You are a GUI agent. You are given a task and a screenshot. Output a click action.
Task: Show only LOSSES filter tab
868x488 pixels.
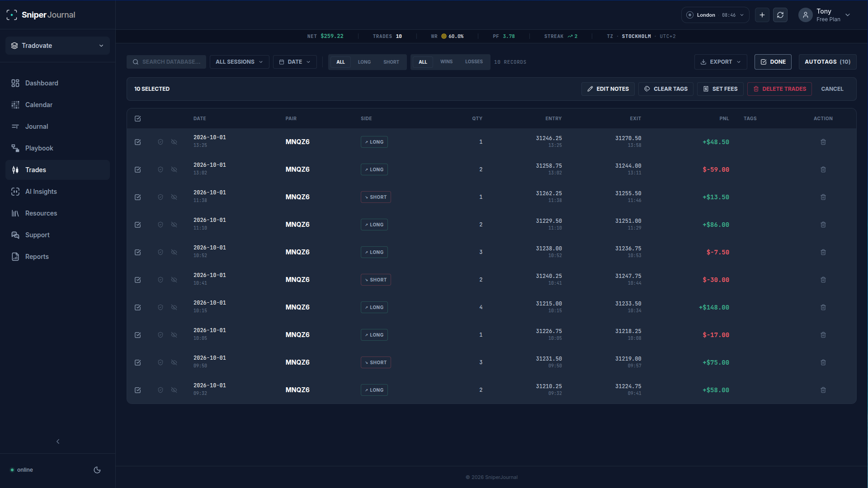(x=474, y=62)
